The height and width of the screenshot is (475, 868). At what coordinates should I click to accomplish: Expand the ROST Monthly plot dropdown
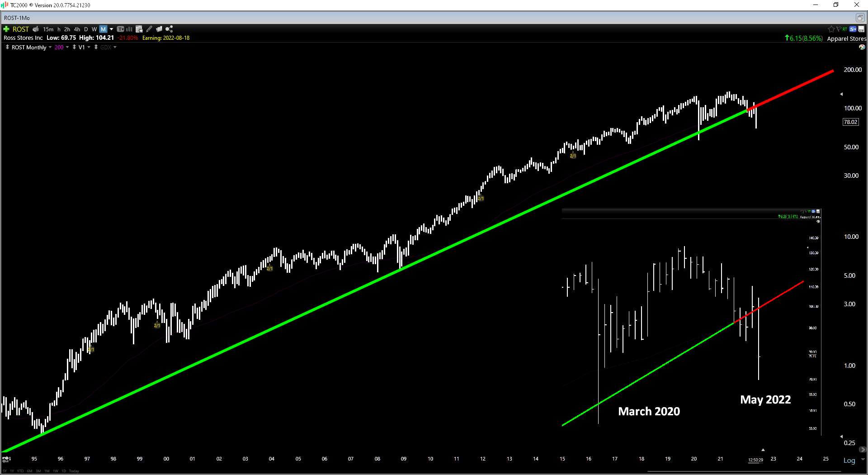point(50,47)
